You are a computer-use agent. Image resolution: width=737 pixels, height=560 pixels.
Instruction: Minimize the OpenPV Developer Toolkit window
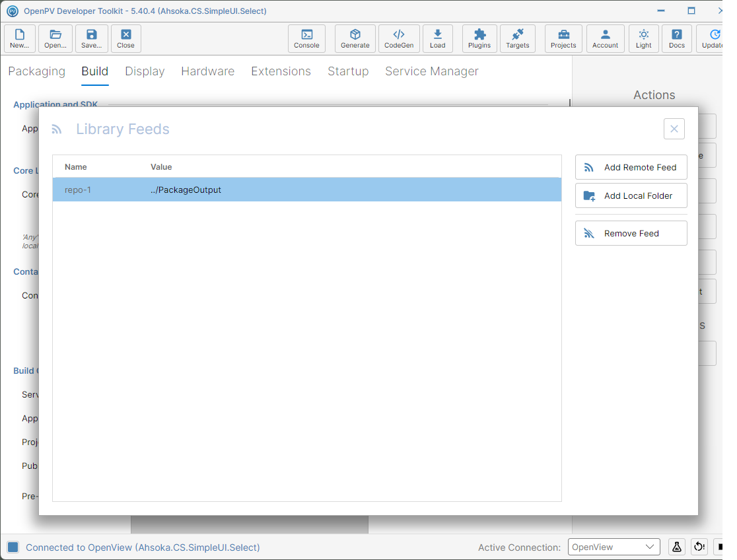click(661, 11)
